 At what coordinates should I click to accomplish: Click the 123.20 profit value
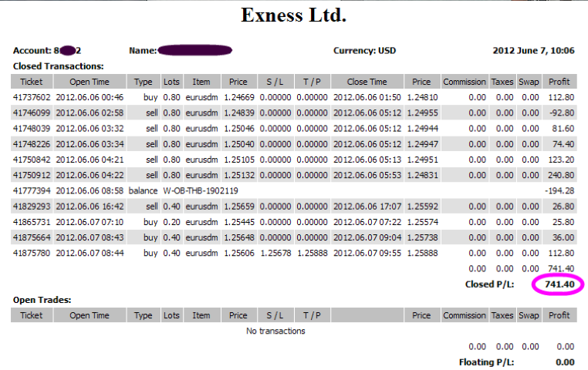pyautogui.click(x=561, y=160)
